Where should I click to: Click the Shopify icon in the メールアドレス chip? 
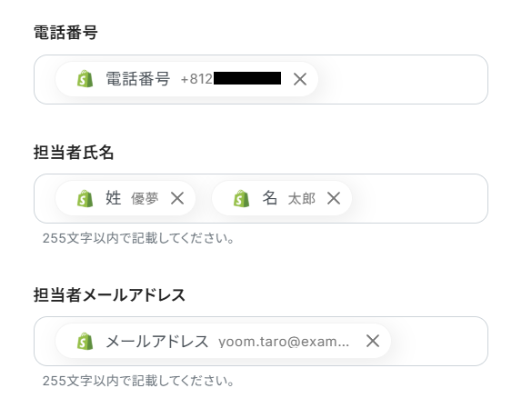point(85,341)
